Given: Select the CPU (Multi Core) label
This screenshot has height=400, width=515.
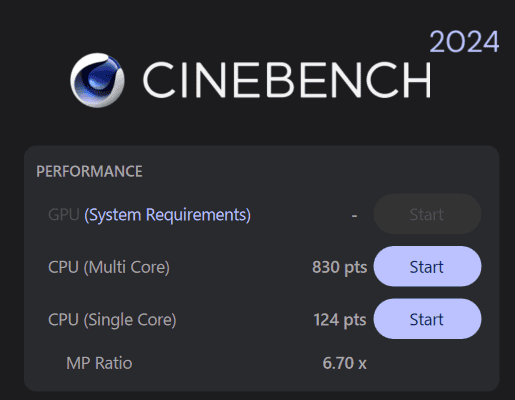Looking at the screenshot, I should (109, 267).
